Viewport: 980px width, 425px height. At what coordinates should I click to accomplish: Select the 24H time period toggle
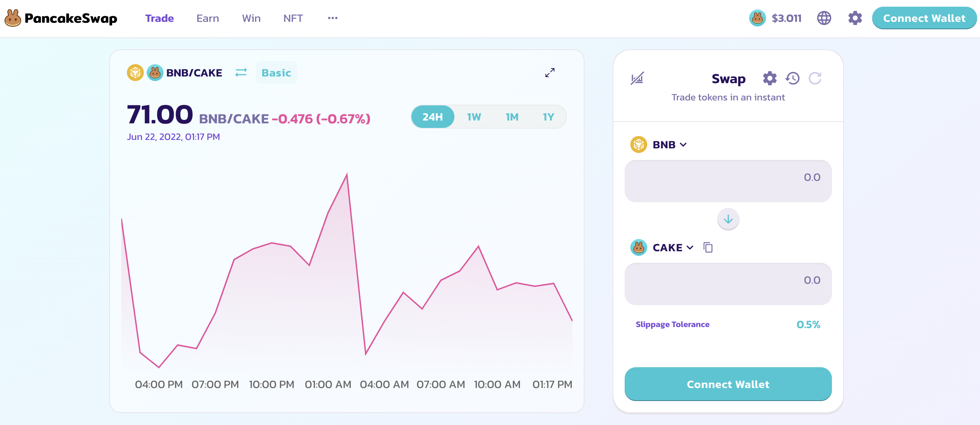point(433,116)
